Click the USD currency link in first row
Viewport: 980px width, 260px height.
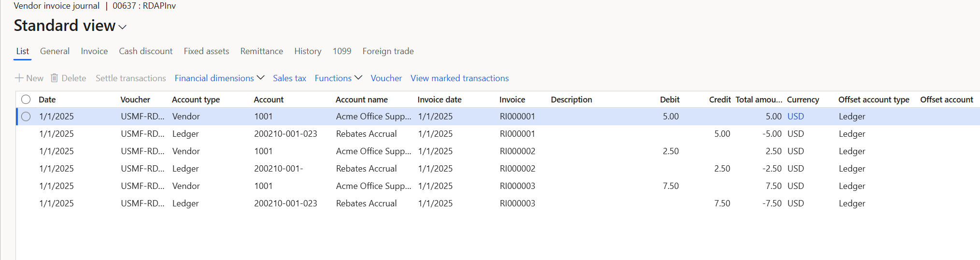coord(795,116)
